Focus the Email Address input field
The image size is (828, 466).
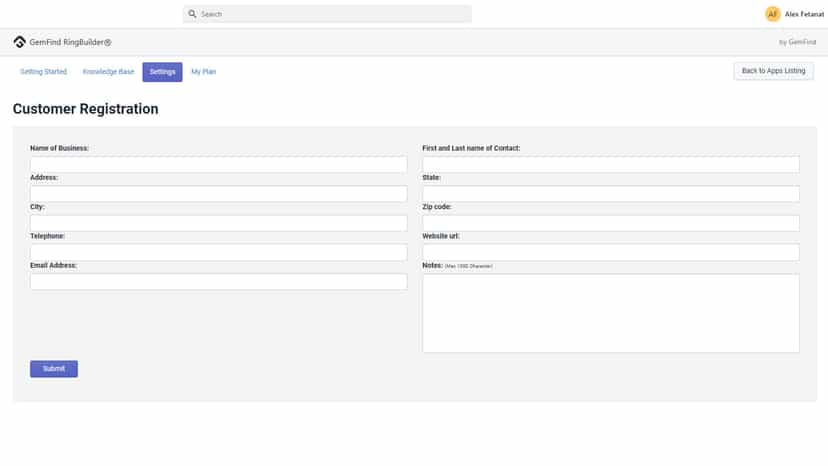[x=219, y=282]
